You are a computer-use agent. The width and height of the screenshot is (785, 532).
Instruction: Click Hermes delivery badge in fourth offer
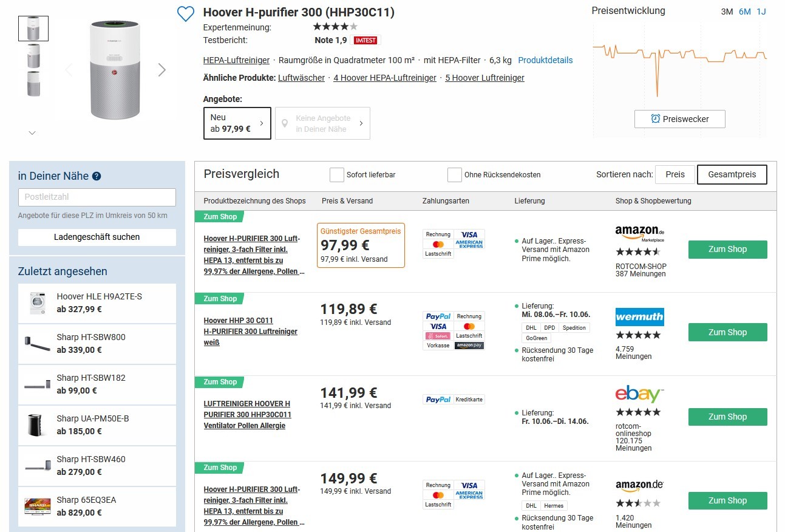pyautogui.click(x=554, y=506)
